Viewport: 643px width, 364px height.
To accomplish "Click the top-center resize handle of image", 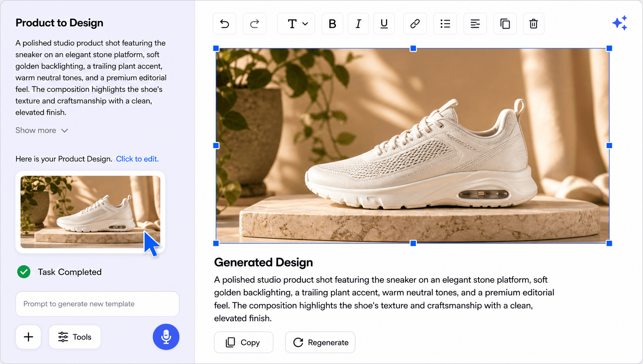I will (x=413, y=49).
